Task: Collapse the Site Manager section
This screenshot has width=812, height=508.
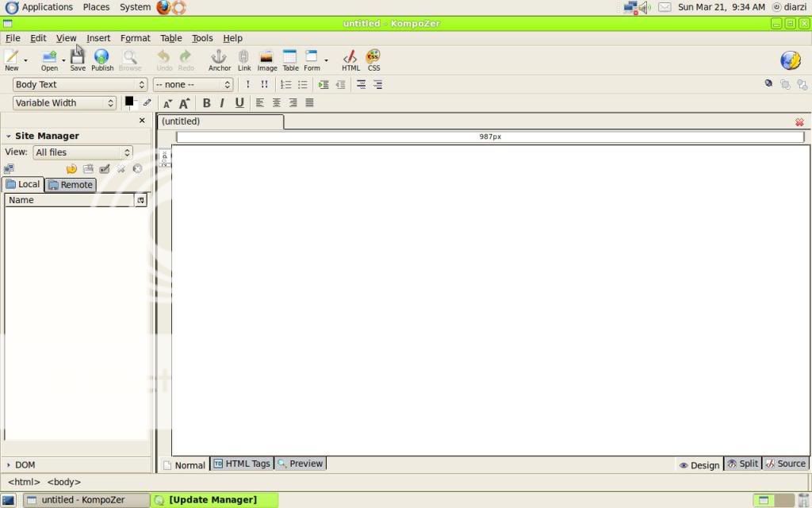Action: click(8, 136)
